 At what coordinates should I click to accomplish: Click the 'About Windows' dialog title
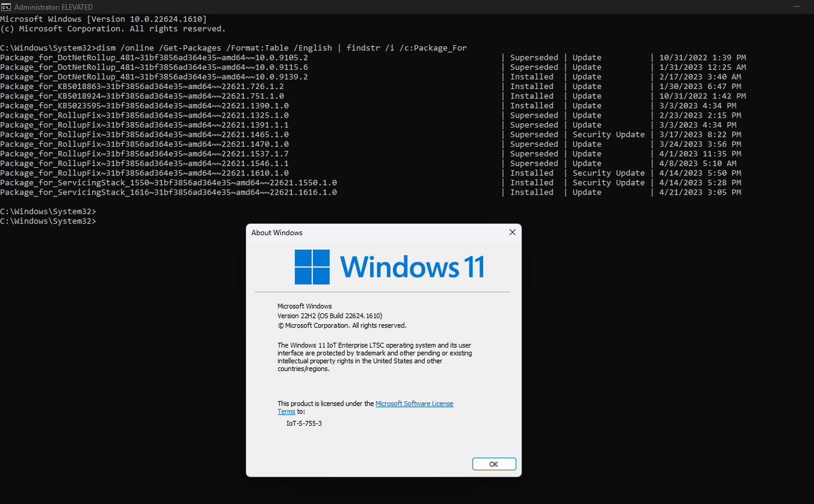(x=277, y=233)
